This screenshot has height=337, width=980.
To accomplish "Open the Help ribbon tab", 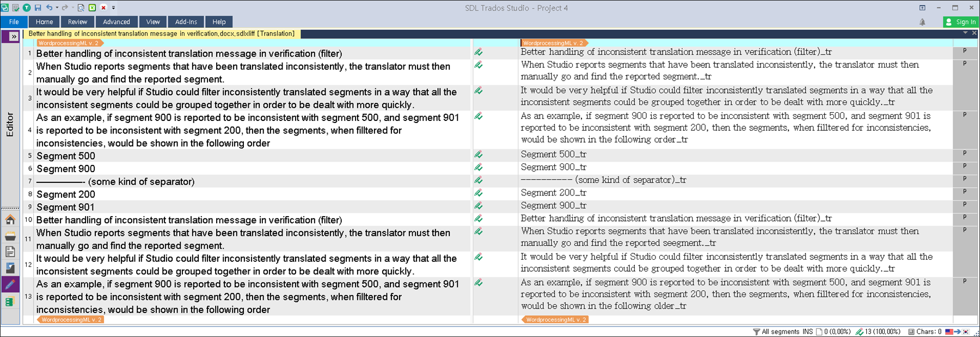I will [219, 22].
